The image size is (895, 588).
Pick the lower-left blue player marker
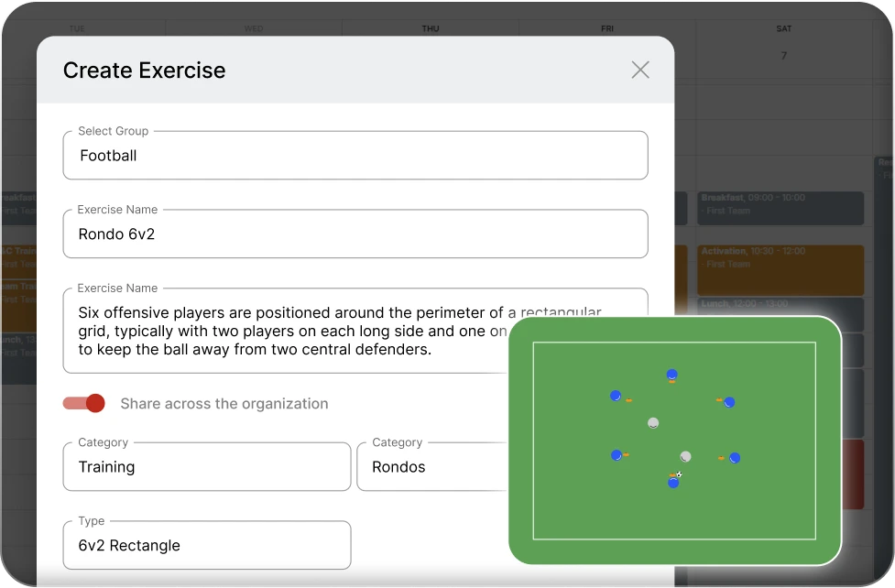click(617, 455)
